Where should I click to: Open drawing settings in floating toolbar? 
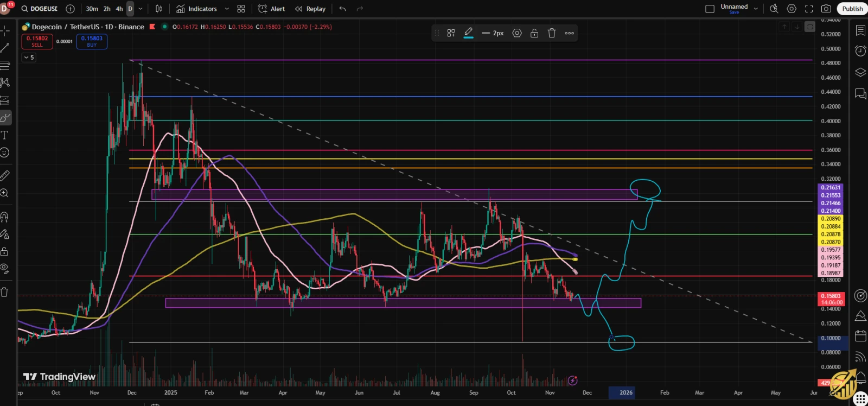517,33
